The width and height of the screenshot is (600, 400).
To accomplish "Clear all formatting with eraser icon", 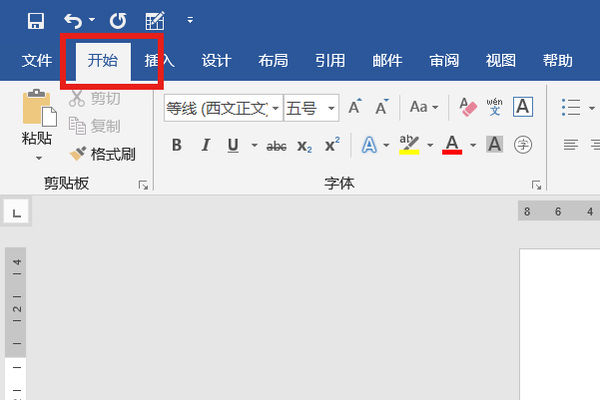I will [468, 107].
